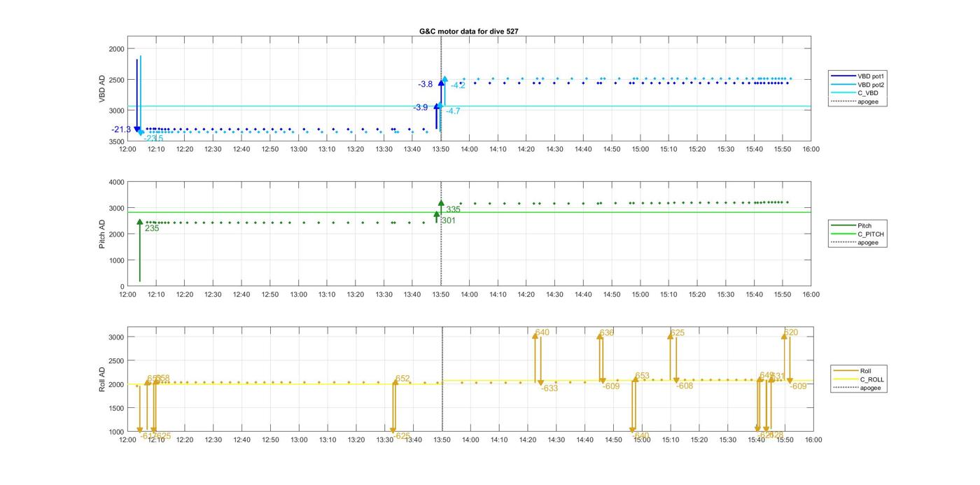
Task: Click the '16:00' tick under the VBD plot
Action: [811, 148]
